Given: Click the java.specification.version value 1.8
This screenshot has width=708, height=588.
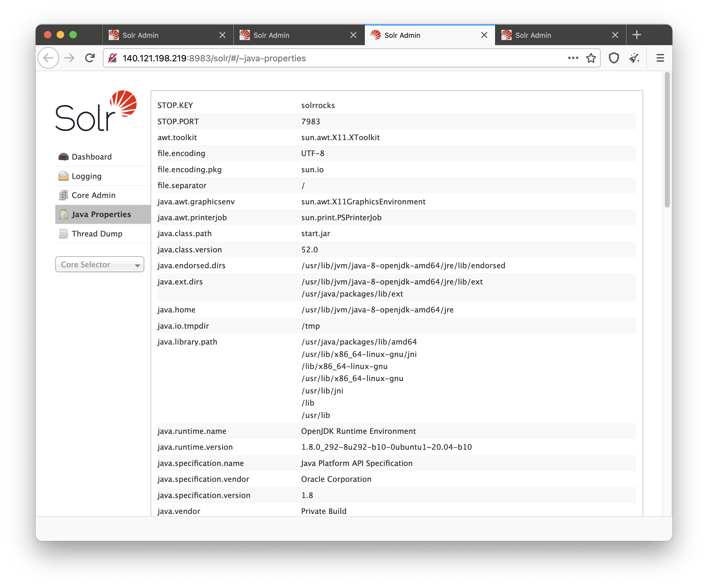Looking at the screenshot, I should [307, 495].
